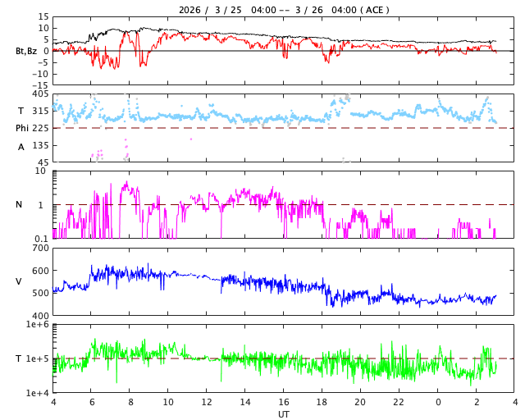Click the 225 tick on Phi axis
Viewport: 525px width, 420px height.
tap(39, 128)
